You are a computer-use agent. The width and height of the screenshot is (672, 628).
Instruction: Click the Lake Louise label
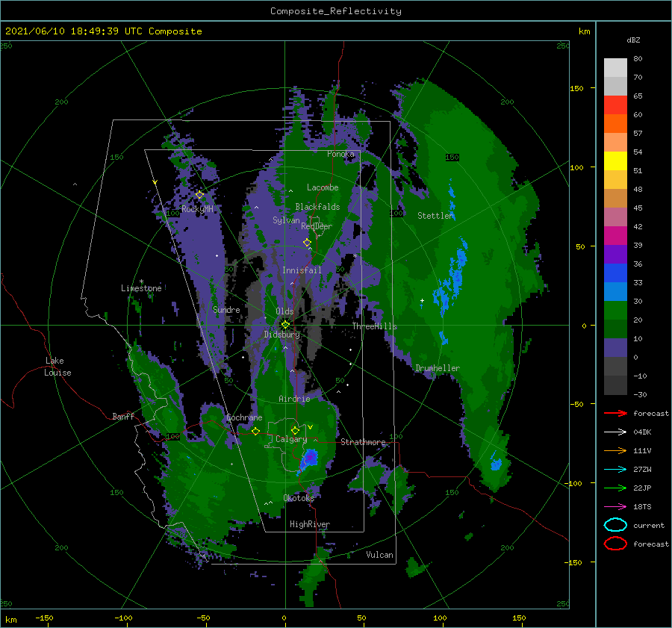tap(57, 367)
